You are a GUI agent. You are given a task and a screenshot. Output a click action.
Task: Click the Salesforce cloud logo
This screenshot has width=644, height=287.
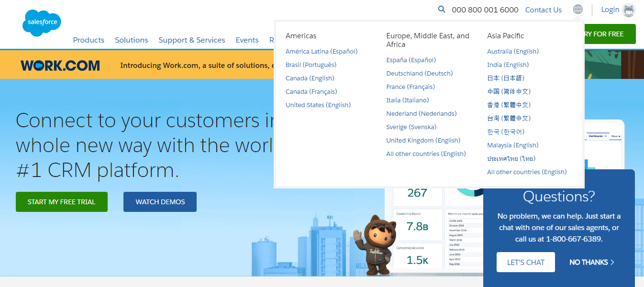coord(42,22)
